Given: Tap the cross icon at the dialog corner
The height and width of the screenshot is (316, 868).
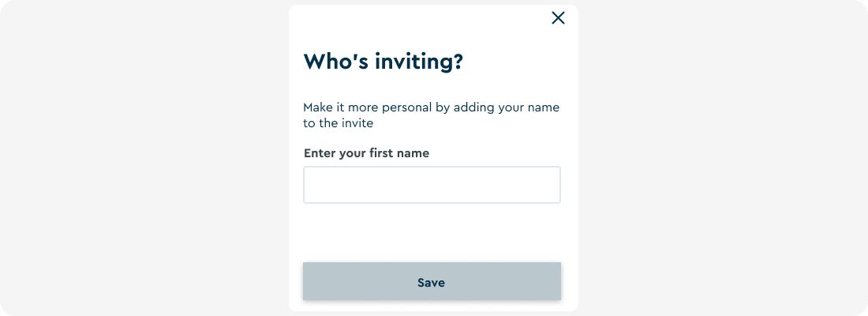Looking at the screenshot, I should point(558,18).
